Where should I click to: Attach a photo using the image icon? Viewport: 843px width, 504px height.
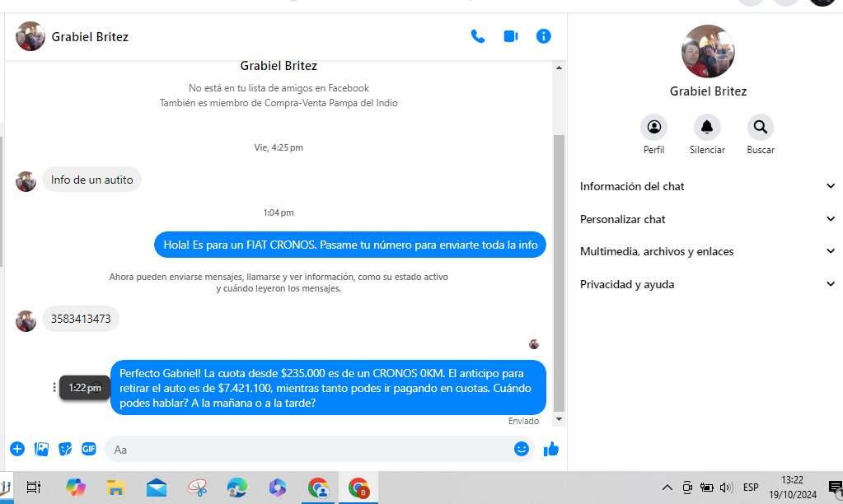pos(41,449)
